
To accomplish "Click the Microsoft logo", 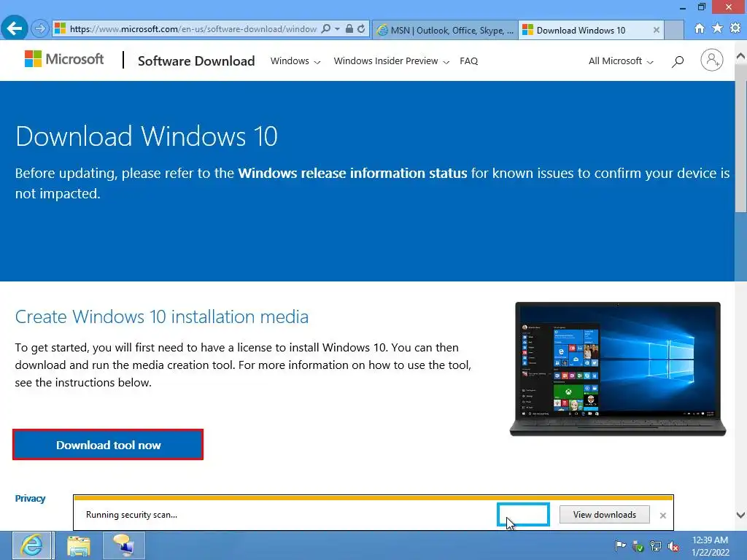I will coord(64,59).
